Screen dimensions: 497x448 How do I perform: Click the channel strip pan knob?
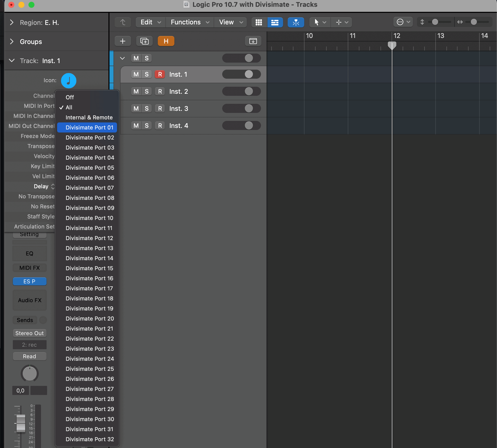(30, 374)
